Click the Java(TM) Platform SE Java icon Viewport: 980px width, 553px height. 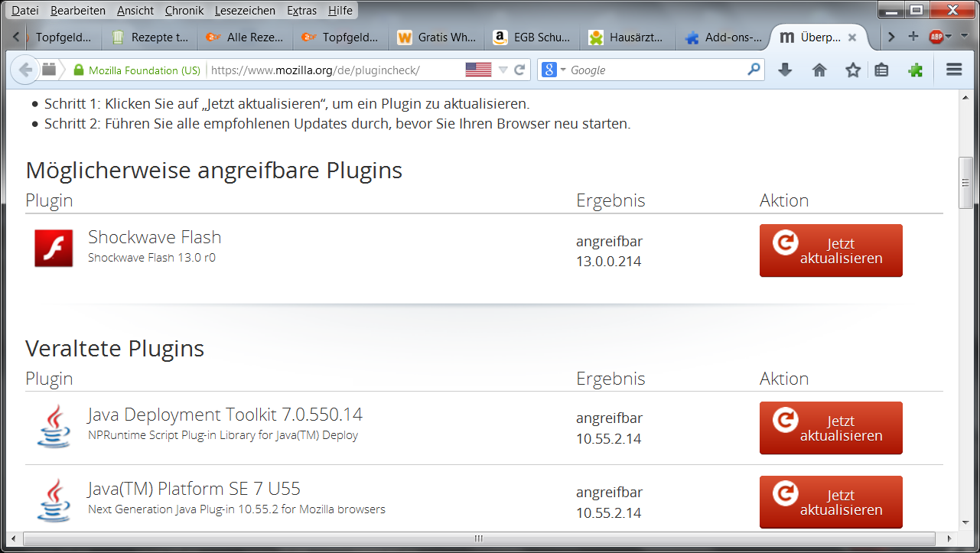pos(54,500)
